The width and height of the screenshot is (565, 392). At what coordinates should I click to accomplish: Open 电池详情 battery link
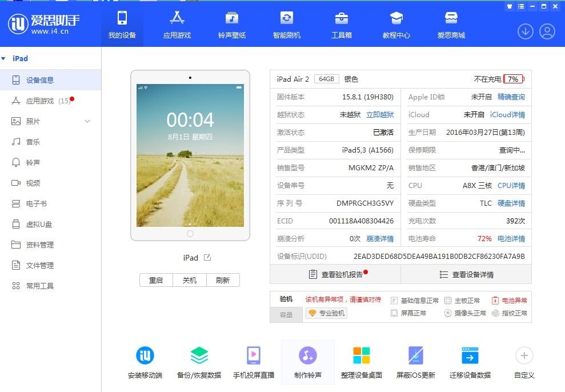(511, 238)
